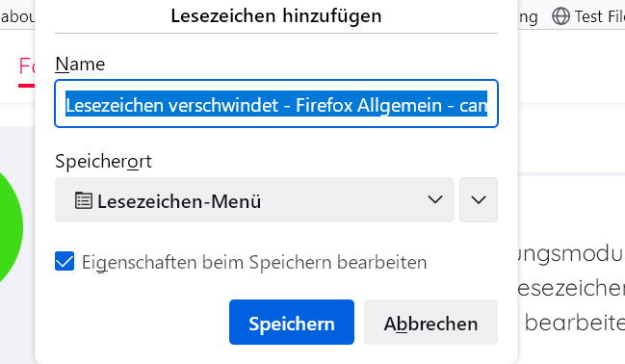Click the globe icon of Test File bookmark
Viewport: 625px width, 364px height.
(x=560, y=16)
